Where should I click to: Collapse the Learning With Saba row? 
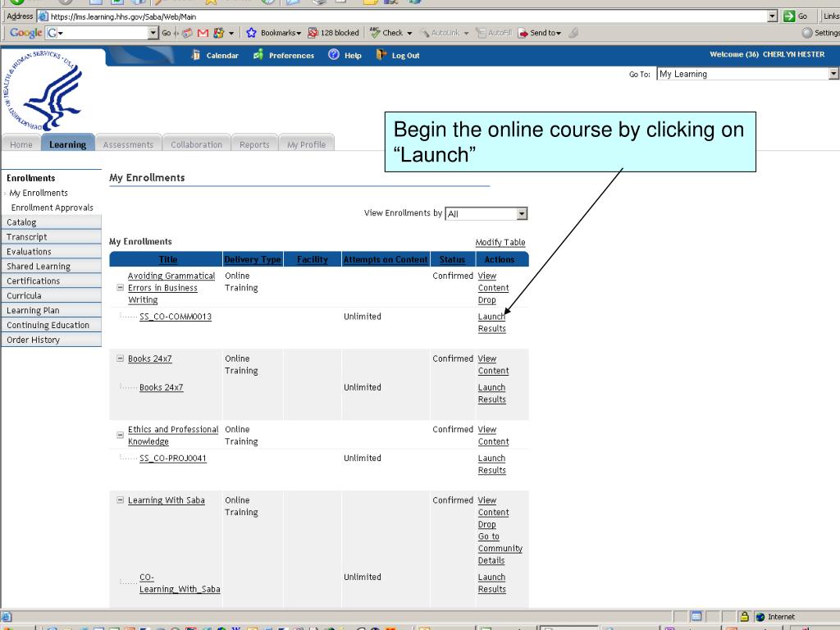pyautogui.click(x=121, y=500)
